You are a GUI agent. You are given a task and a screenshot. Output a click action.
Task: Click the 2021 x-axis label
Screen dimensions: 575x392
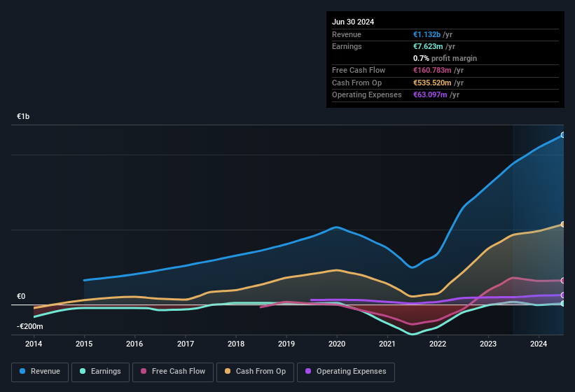click(x=387, y=344)
